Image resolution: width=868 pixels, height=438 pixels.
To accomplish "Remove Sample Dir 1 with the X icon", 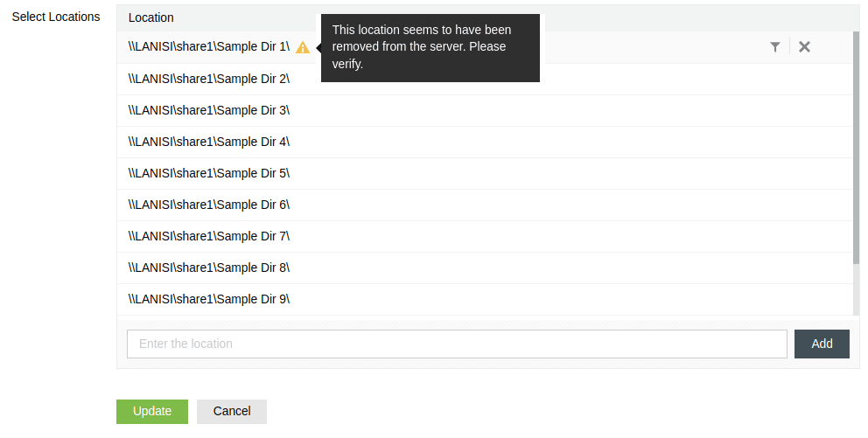I will point(804,47).
